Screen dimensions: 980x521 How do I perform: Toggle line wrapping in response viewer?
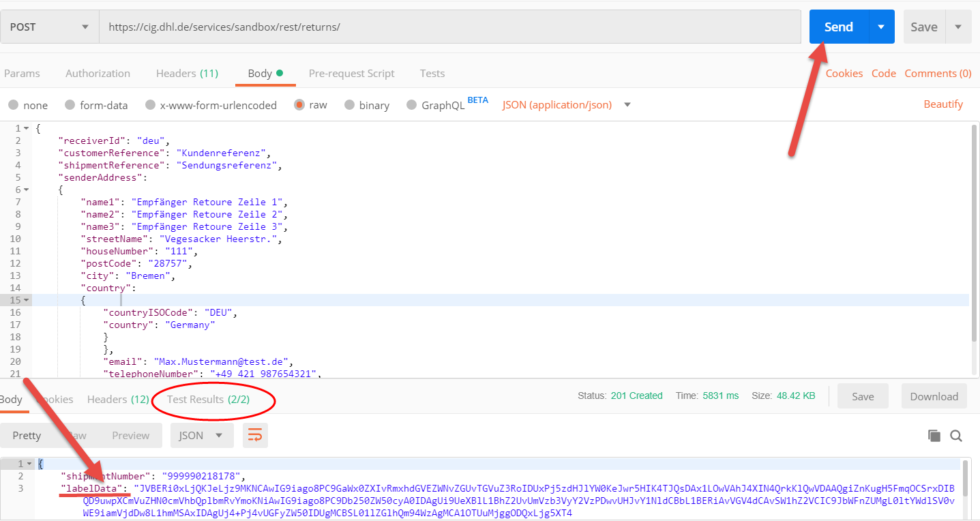click(x=255, y=435)
